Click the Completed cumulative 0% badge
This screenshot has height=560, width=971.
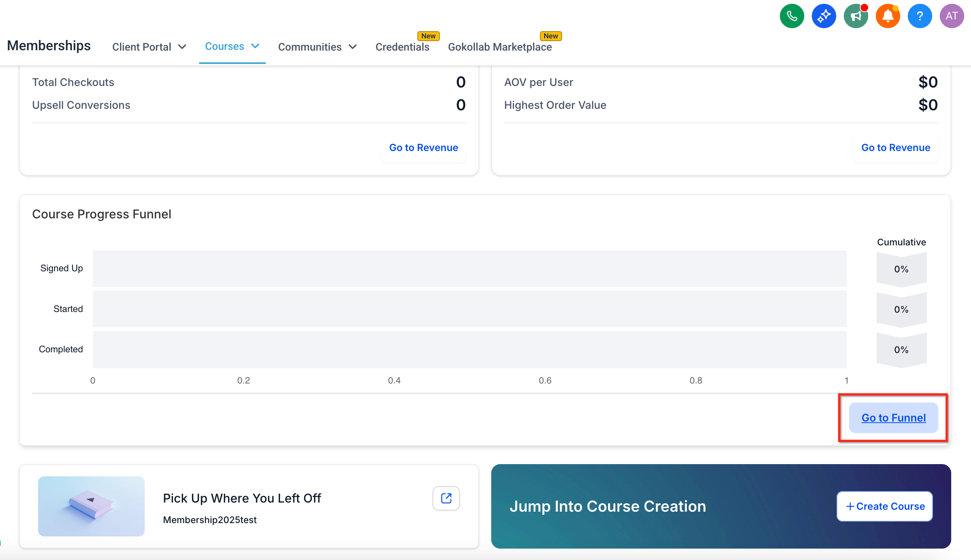click(x=901, y=350)
